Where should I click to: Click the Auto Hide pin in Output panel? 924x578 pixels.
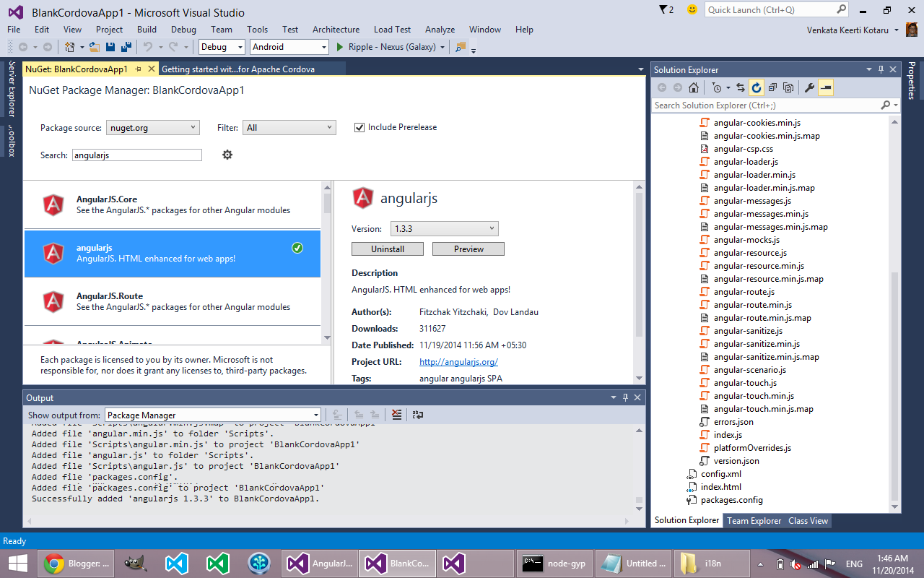[625, 397]
